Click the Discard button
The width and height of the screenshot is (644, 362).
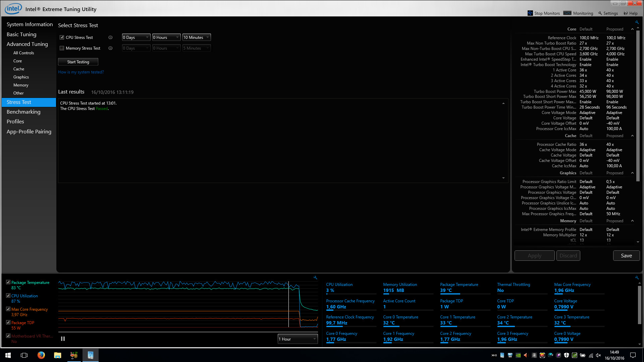click(x=568, y=256)
